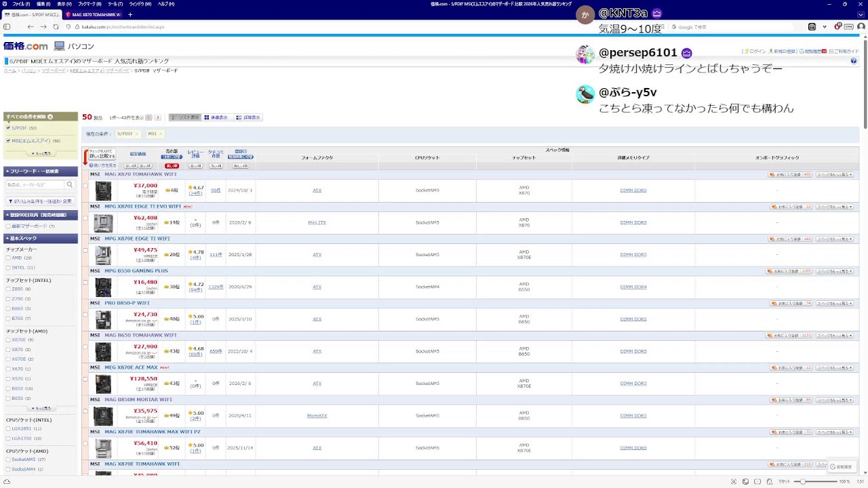Check the Z890 chipset filter

(8, 289)
